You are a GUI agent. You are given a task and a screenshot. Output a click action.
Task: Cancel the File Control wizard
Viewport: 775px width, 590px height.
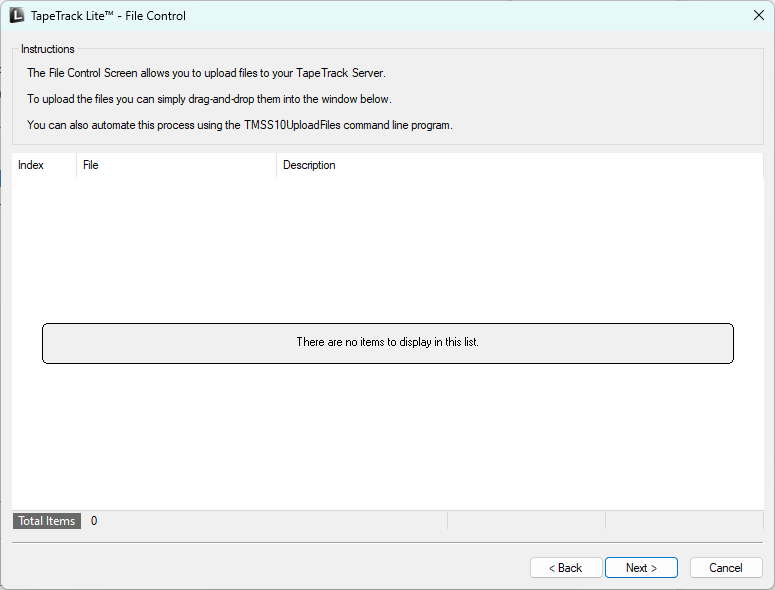pos(726,568)
